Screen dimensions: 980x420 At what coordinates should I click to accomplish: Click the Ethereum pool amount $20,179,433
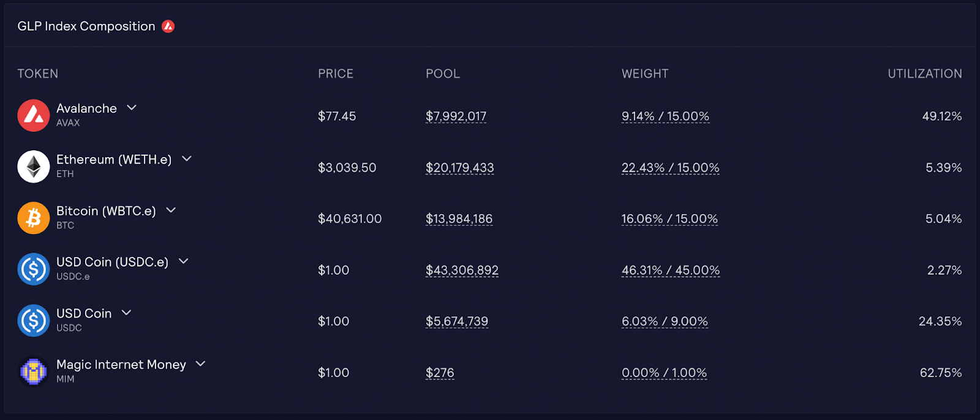(460, 168)
